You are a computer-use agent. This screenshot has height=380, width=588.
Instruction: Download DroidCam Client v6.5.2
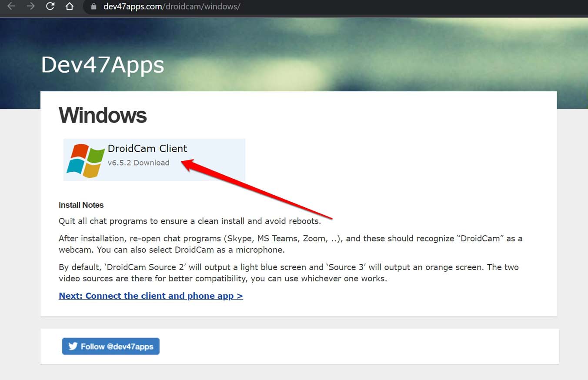[138, 163]
